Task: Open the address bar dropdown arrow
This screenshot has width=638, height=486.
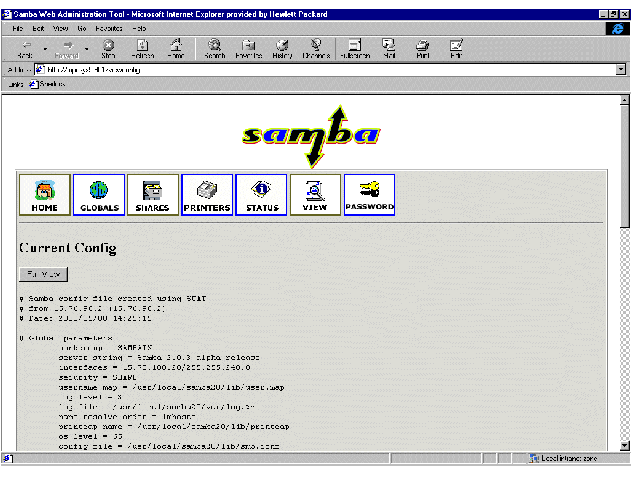Action: pos(621,70)
